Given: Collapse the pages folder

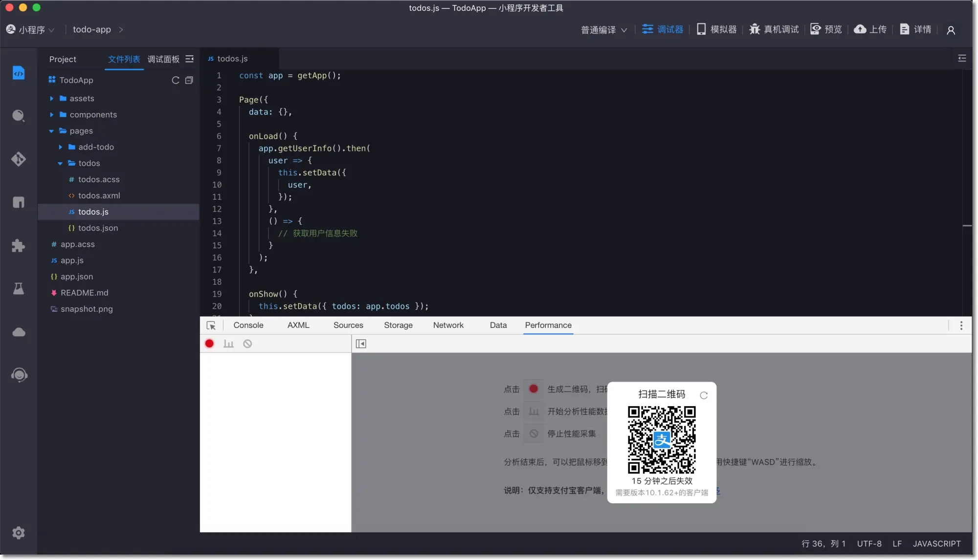Looking at the screenshot, I should (x=81, y=130).
